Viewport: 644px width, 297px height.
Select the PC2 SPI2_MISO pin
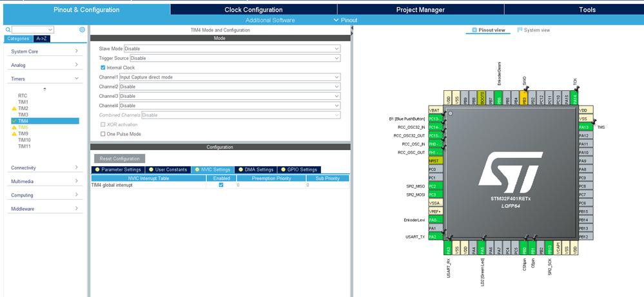pyautogui.click(x=436, y=186)
